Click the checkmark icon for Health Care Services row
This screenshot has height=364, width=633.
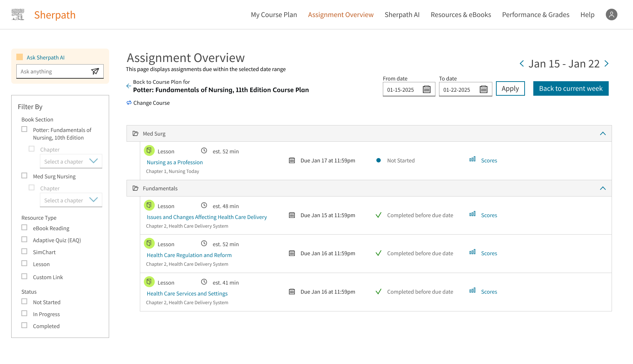378,291
